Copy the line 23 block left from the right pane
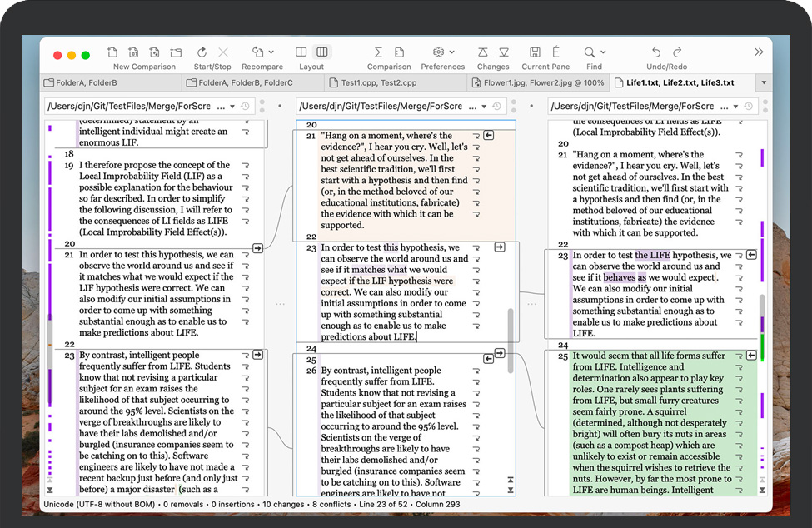 (x=751, y=254)
